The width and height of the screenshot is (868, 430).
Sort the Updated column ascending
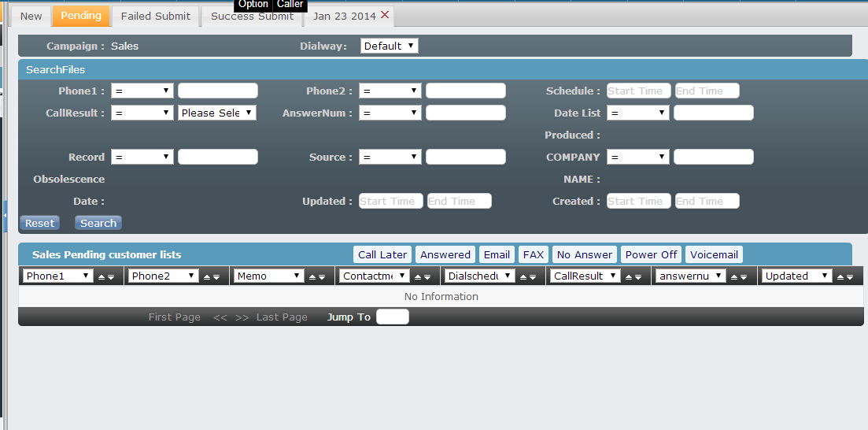coord(840,276)
